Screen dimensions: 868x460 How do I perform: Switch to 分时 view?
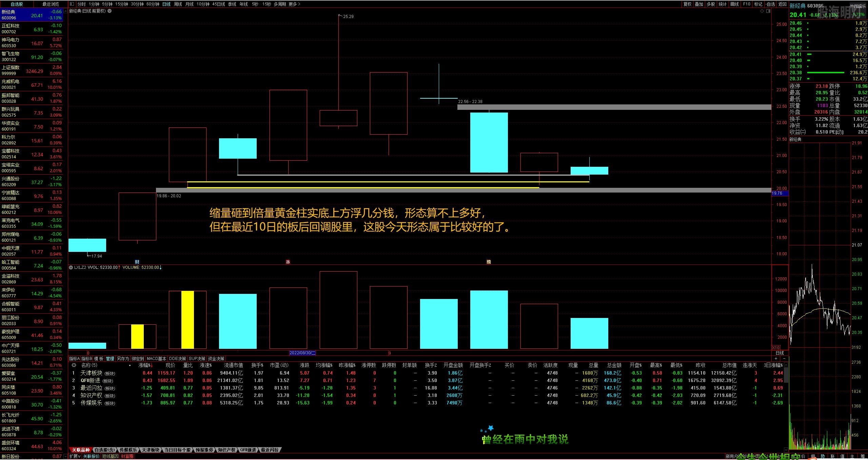click(81, 4)
